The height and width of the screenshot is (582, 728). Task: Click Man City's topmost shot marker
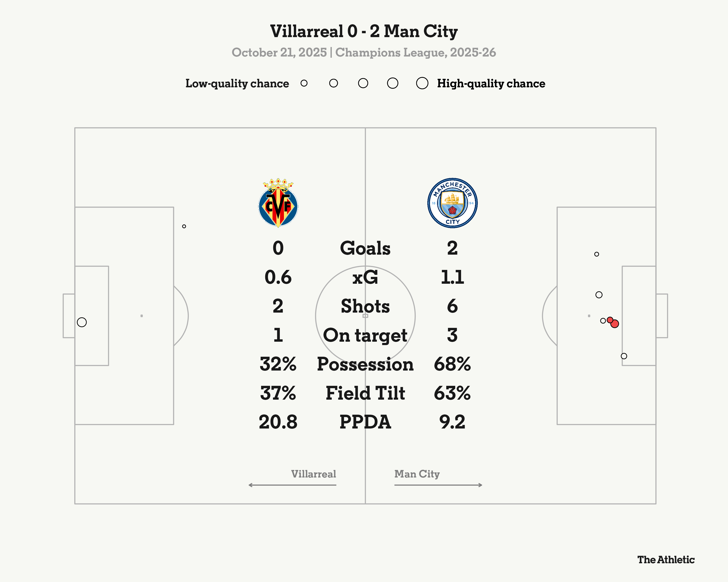tap(597, 254)
